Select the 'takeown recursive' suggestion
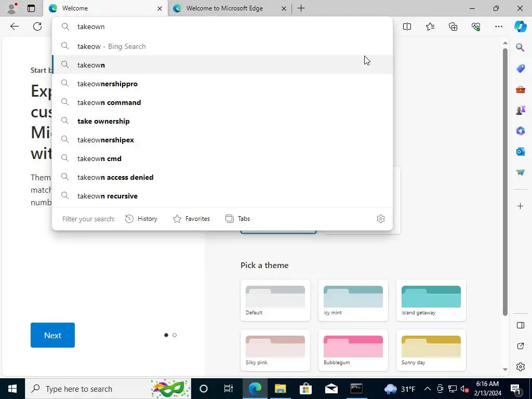 click(x=222, y=196)
